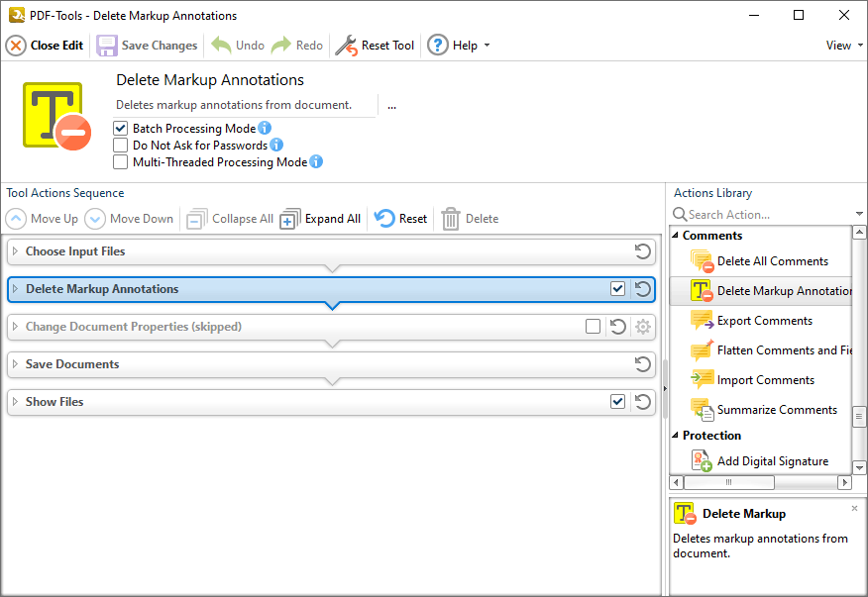Click the Summarize Comments library icon

point(702,410)
